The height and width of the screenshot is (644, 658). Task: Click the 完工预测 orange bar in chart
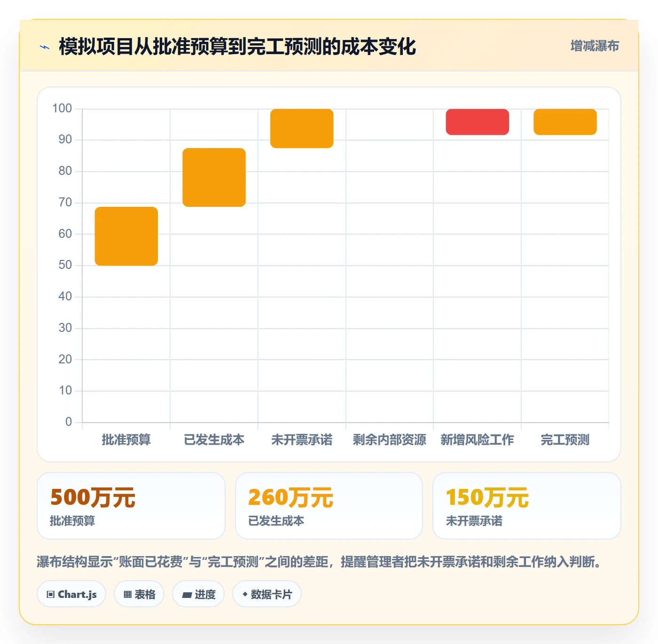[x=565, y=122]
